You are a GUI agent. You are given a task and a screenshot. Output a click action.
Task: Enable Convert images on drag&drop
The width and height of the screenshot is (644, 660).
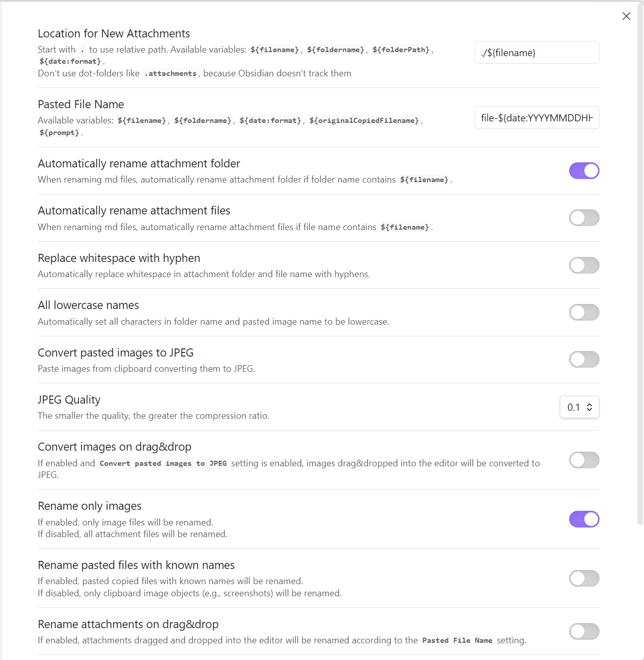coord(584,460)
